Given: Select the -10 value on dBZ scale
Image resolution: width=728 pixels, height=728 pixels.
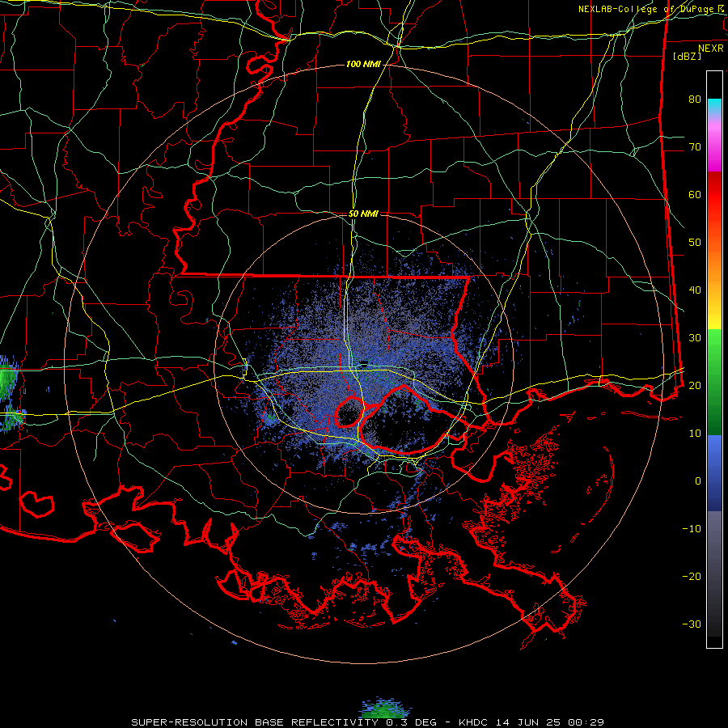Looking at the screenshot, I should coord(692,529).
